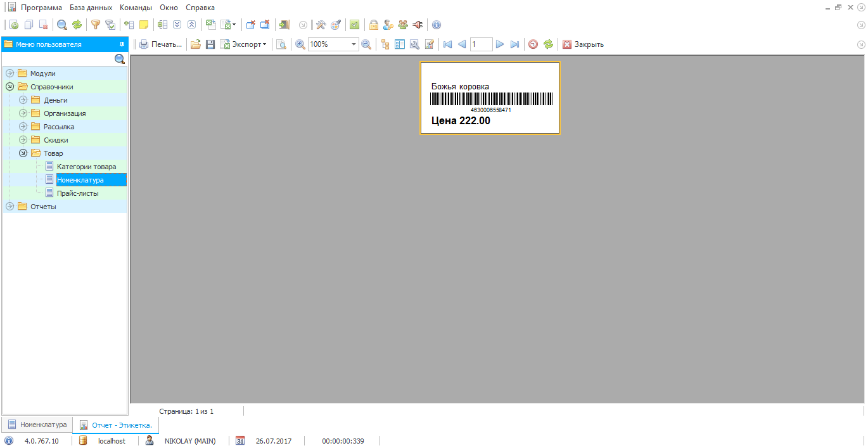Image resolution: width=868 pixels, height=448 pixels.
Task: Click the floppy disk save icon
Action: point(210,44)
